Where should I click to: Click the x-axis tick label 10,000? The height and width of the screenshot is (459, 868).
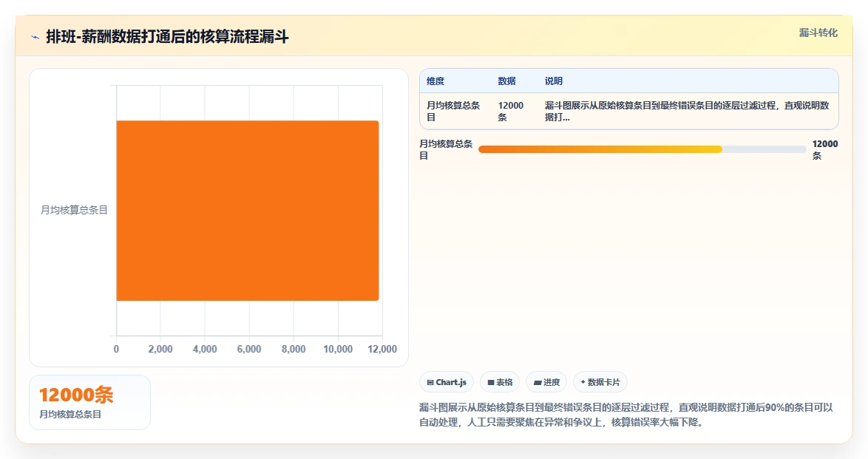338,349
